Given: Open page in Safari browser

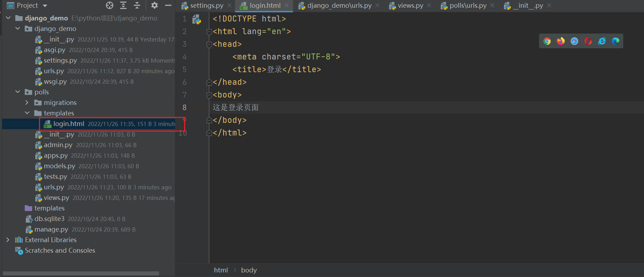Looking at the screenshot, I should click(x=574, y=41).
